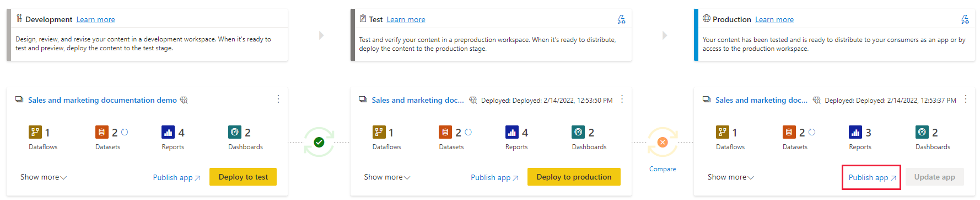This screenshot has height=200, width=980.
Task: Click Deploy to test button
Action: click(243, 177)
